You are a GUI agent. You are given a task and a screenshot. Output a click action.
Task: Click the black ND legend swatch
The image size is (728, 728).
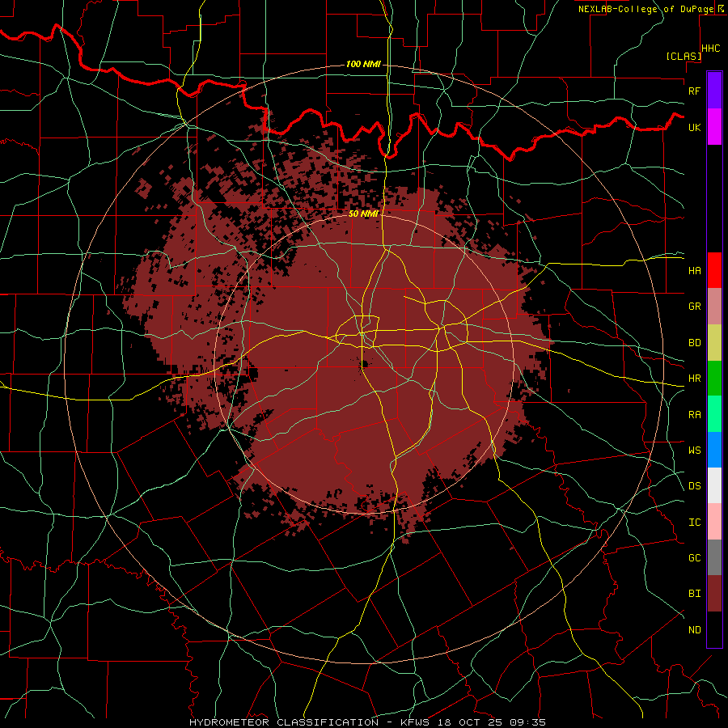tap(714, 629)
